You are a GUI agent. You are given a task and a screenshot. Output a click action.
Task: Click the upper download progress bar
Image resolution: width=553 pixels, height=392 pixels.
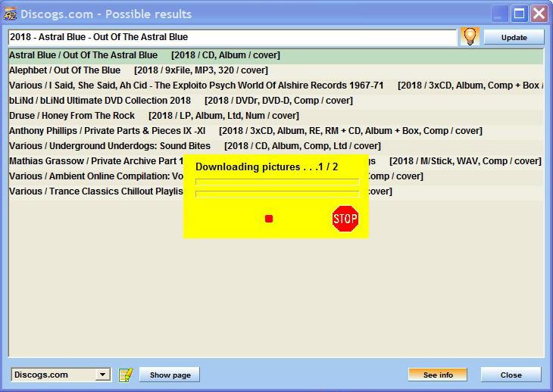coord(277,182)
